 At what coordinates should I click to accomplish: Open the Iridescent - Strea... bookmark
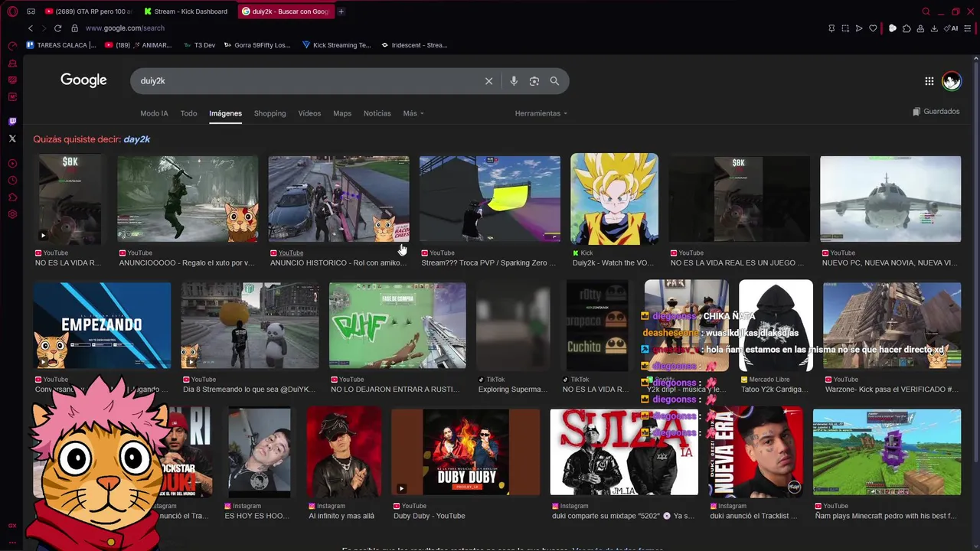tap(414, 45)
